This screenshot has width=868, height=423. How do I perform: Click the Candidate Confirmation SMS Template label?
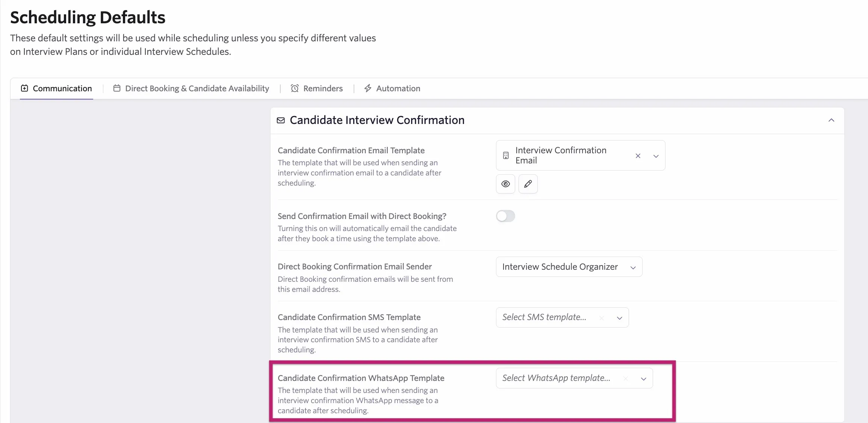[349, 317]
